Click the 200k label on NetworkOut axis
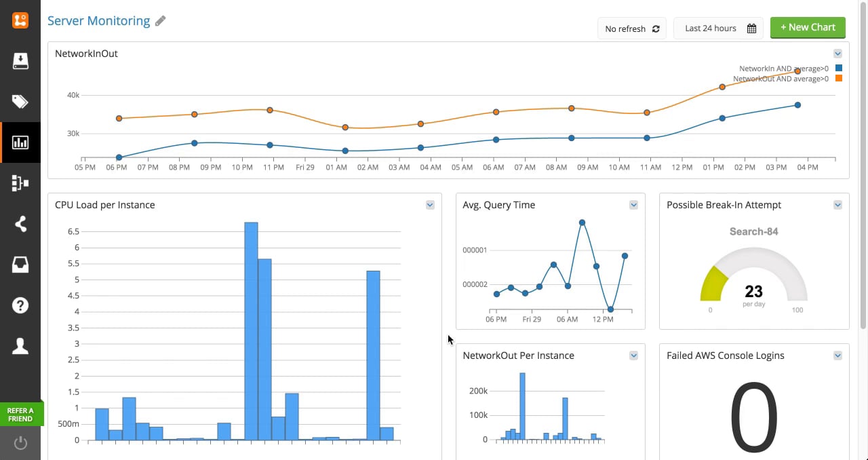Image resolution: width=868 pixels, height=460 pixels. tap(478, 391)
